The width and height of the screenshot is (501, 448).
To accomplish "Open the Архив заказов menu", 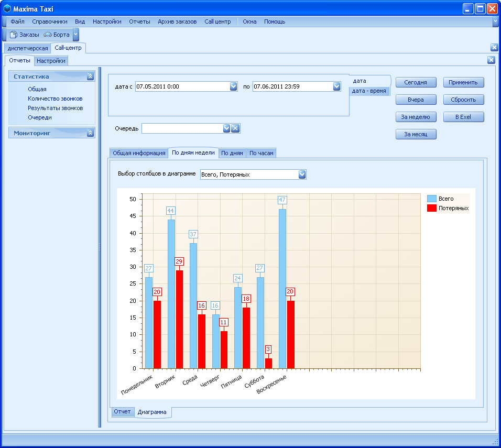I will pyautogui.click(x=177, y=21).
